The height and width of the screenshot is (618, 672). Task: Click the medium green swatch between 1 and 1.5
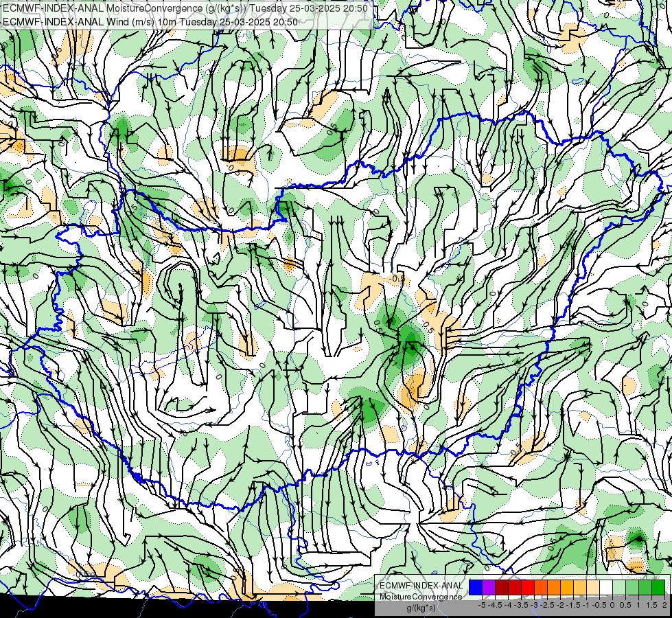pyautogui.click(x=645, y=587)
